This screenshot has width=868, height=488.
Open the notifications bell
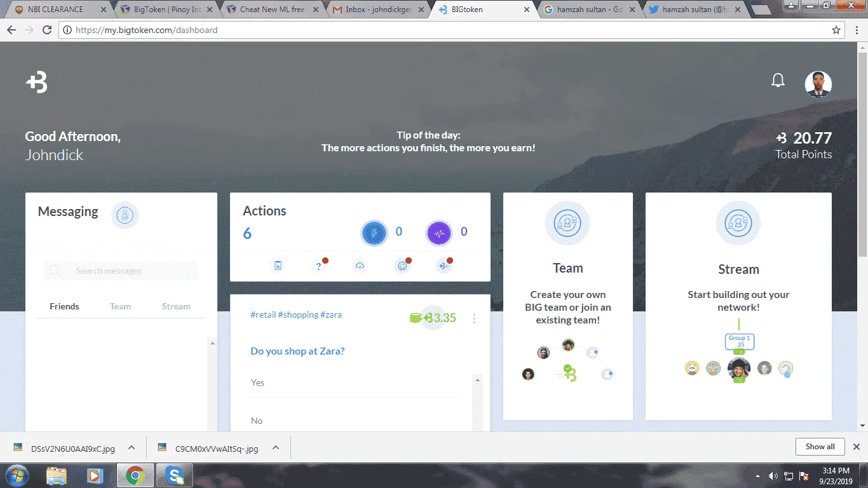click(x=778, y=80)
